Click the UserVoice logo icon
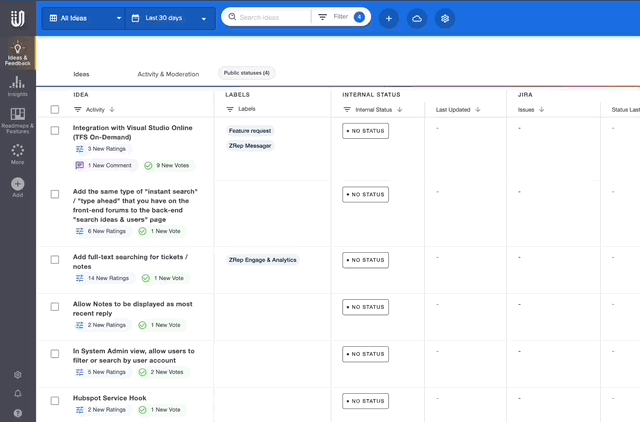This screenshot has height=422, width=640. tap(18, 18)
